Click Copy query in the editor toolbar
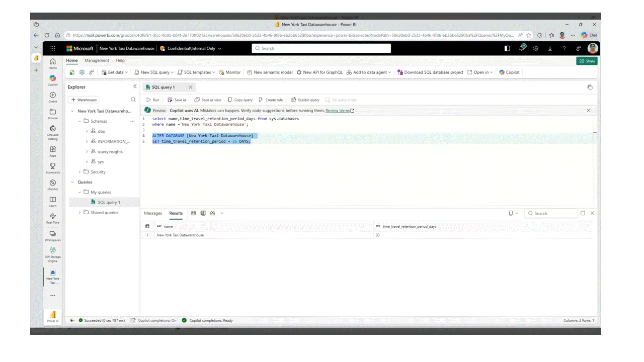The image size is (644, 362). pyautogui.click(x=240, y=100)
